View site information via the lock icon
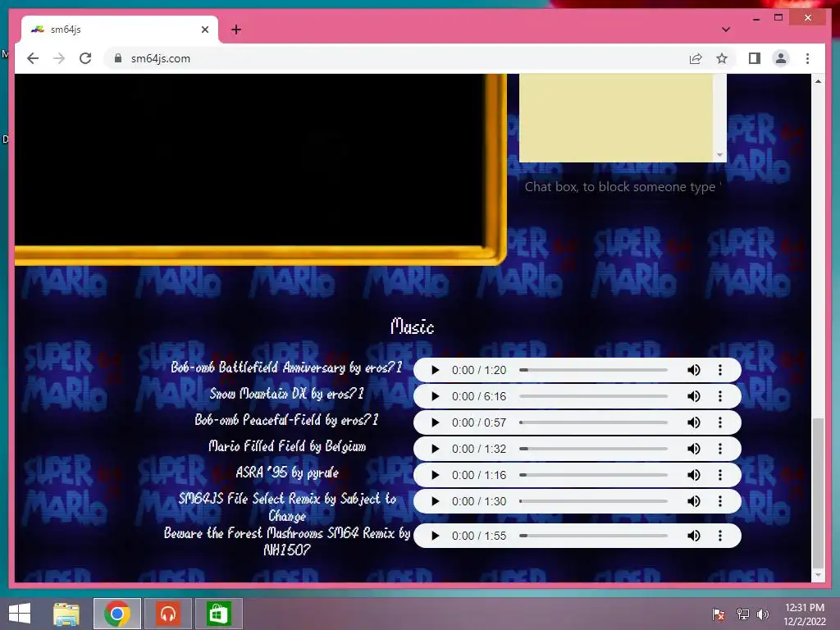 coord(118,58)
